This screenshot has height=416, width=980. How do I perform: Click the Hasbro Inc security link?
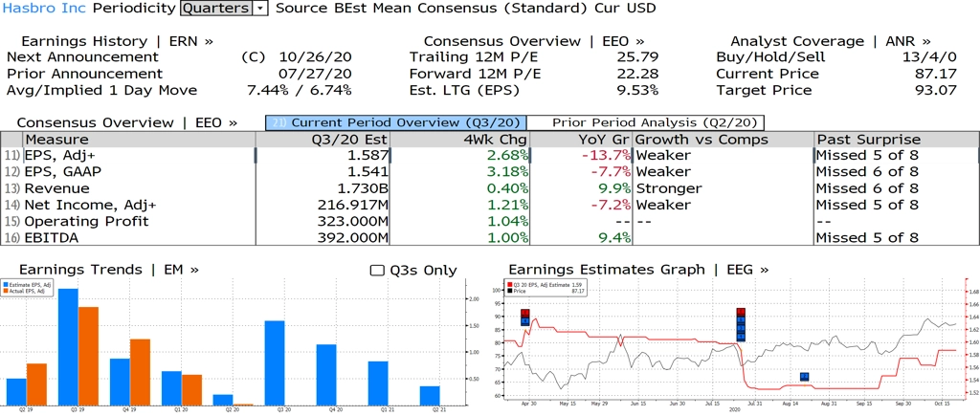click(45, 8)
